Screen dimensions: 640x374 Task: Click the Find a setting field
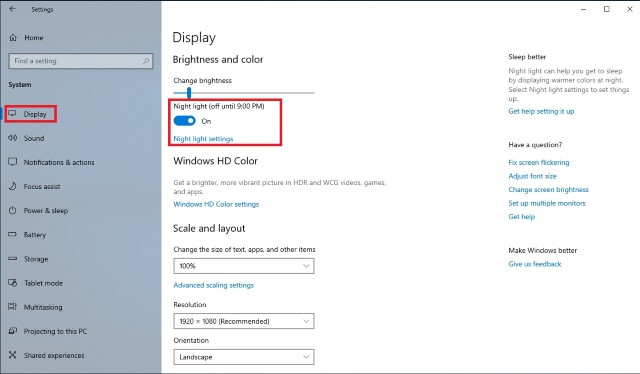[x=81, y=61]
